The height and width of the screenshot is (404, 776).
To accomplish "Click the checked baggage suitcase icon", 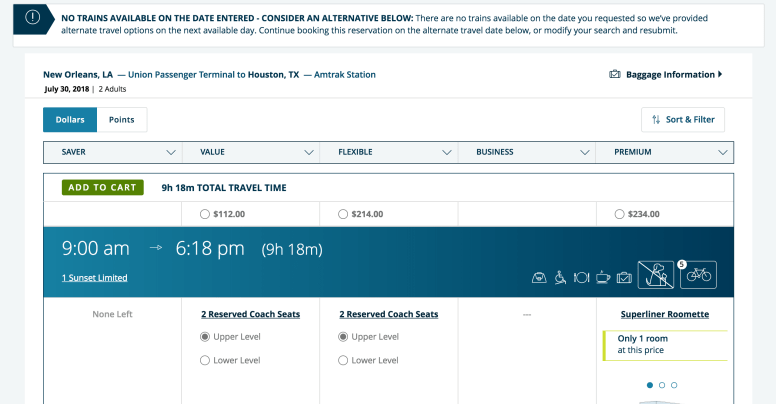I will (624, 277).
